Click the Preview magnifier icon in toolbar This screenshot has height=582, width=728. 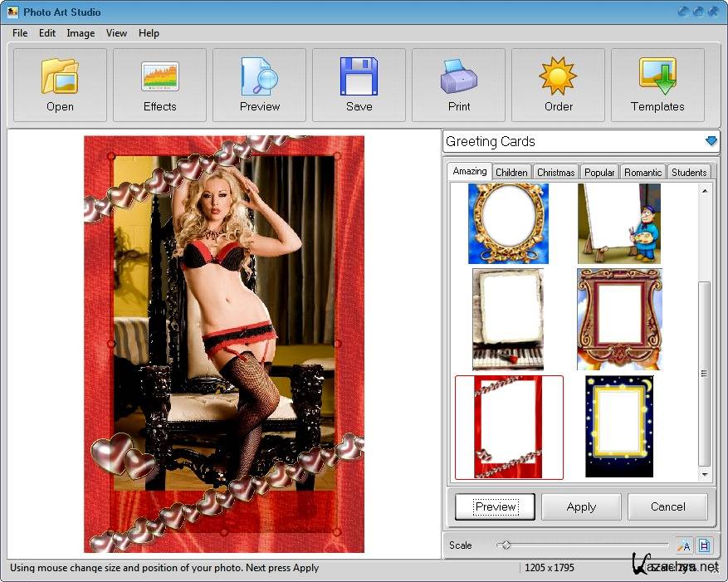click(259, 76)
